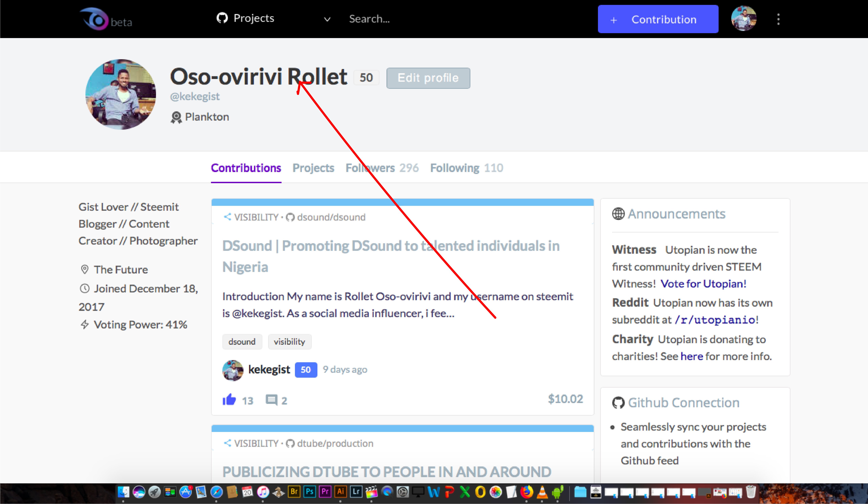Open App Store in the dock
Screen dimensions: 868x504
(186, 492)
